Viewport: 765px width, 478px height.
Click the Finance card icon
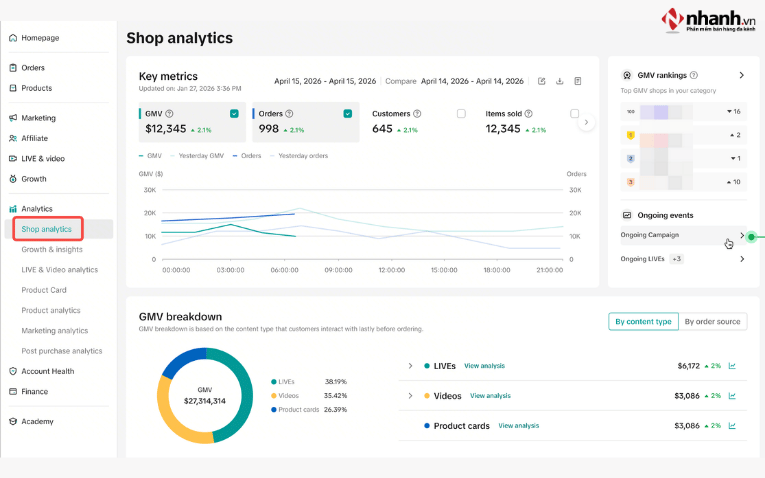pos(13,392)
